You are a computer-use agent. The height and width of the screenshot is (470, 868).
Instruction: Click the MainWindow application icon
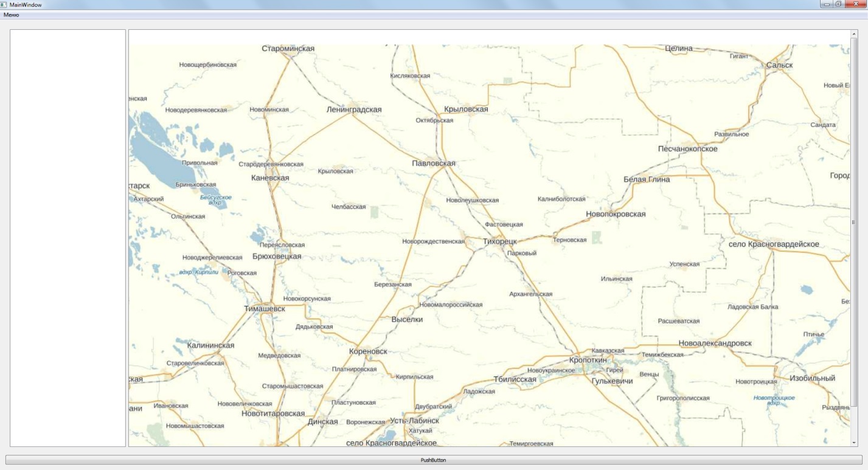tap(4, 4)
